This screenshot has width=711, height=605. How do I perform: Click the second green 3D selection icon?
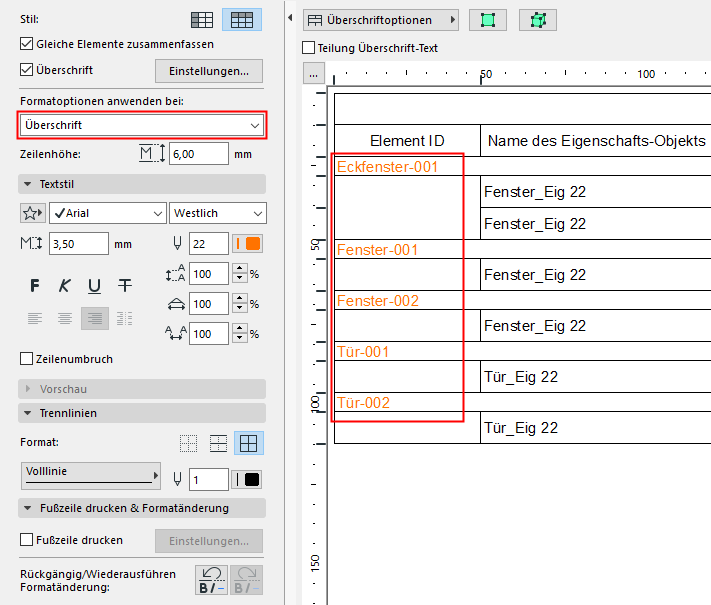[x=538, y=20]
